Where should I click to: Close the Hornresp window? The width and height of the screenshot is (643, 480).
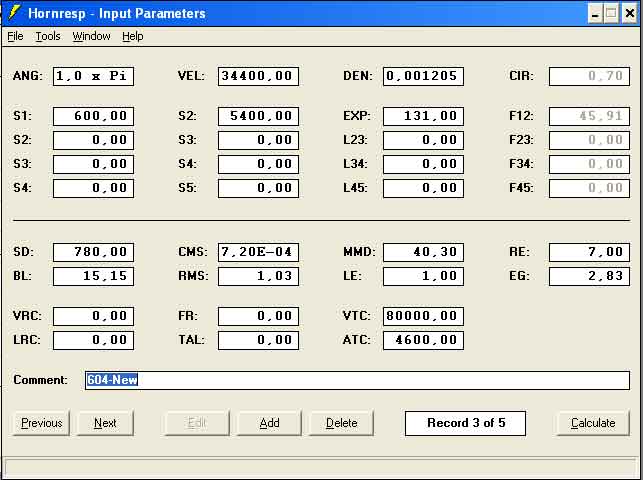click(x=630, y=14)
